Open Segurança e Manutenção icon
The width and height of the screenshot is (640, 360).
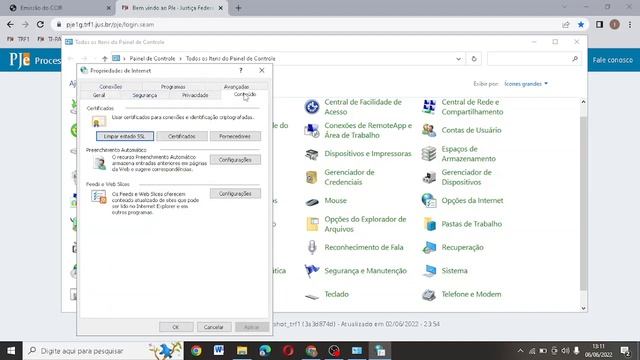(312, 271)
